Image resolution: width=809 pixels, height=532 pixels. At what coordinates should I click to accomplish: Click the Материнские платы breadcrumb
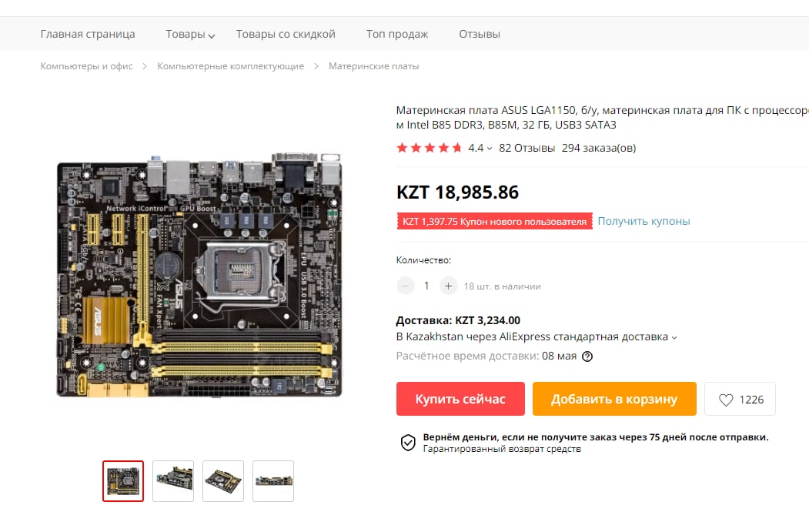[x=373, y=66]
